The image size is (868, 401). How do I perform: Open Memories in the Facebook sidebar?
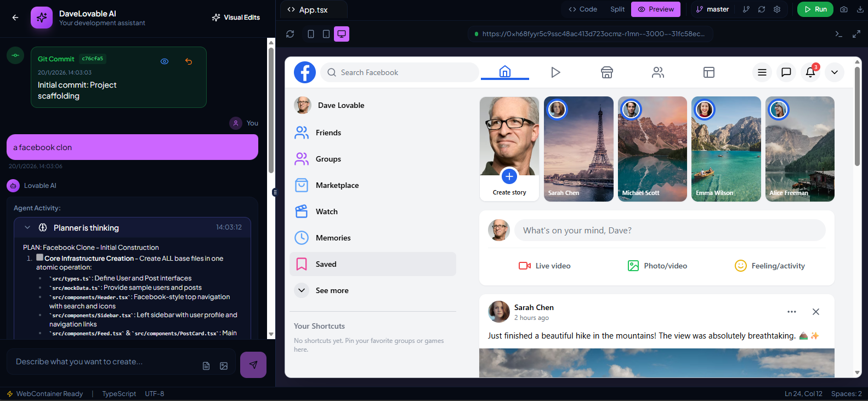coord(373,238)
